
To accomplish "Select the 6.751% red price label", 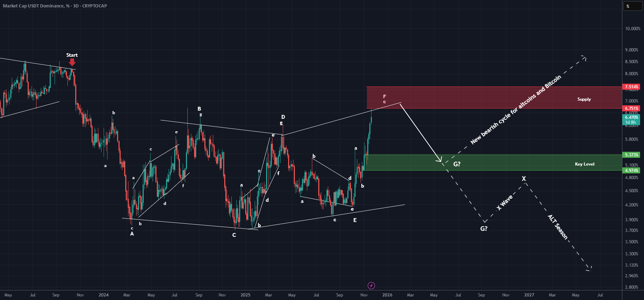I will tap(631, 109).
